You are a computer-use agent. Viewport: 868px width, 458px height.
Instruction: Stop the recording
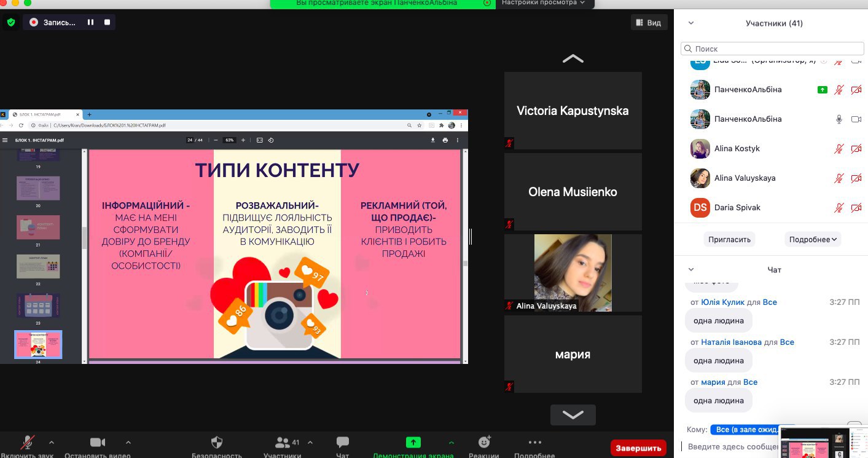click(107, 23)
